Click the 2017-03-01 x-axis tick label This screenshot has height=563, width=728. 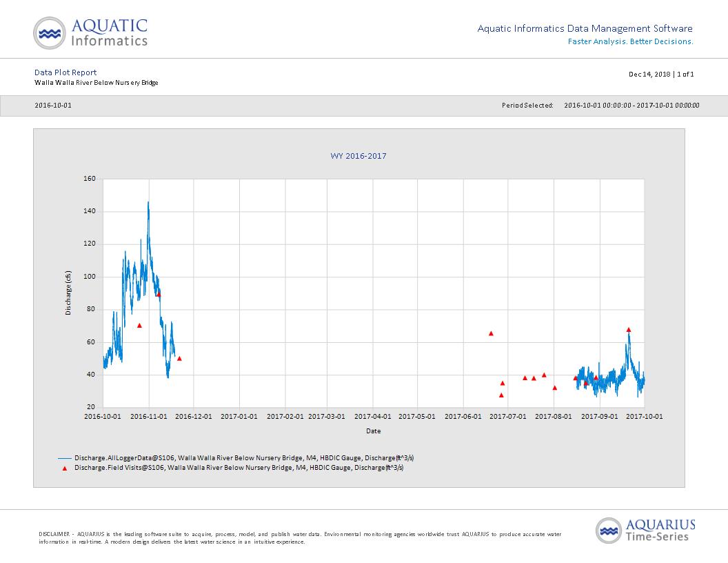(327, 417)
